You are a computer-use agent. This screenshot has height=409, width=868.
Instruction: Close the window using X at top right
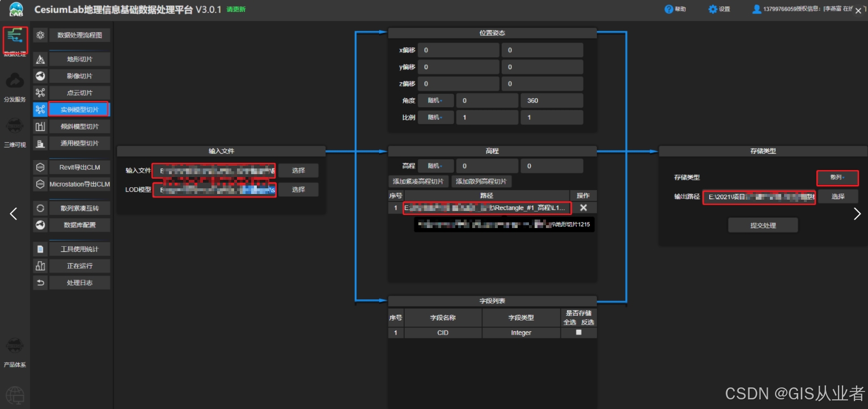point(858,11)
